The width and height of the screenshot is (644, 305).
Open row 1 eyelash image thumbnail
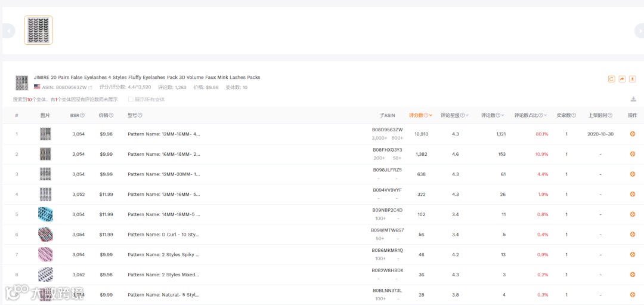coord(45,134)
